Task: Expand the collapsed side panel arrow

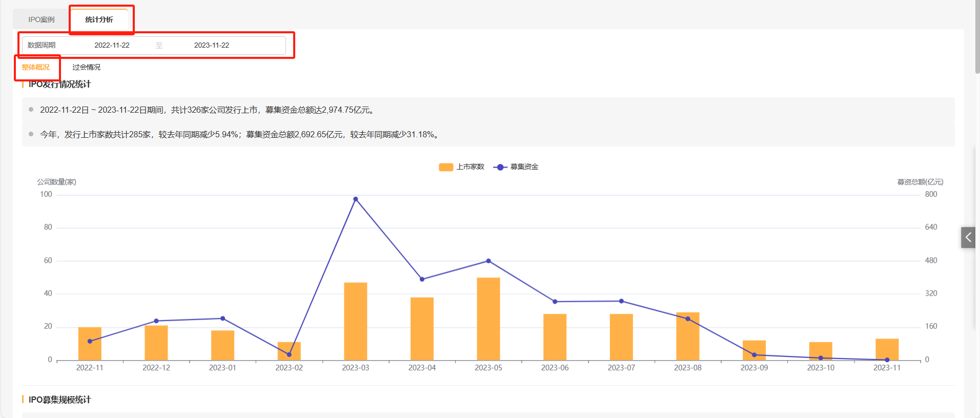Action: point(968,237)
